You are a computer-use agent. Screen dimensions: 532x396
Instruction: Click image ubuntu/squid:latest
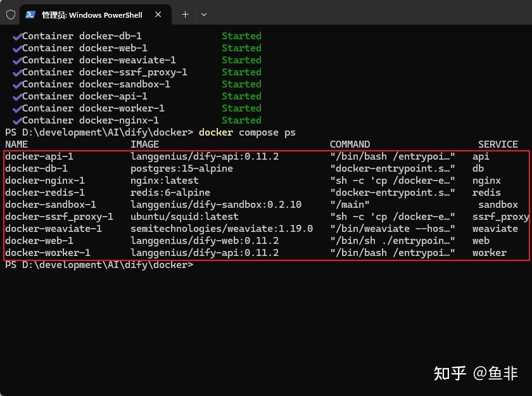pyautogui.click(x=184, y=217)
